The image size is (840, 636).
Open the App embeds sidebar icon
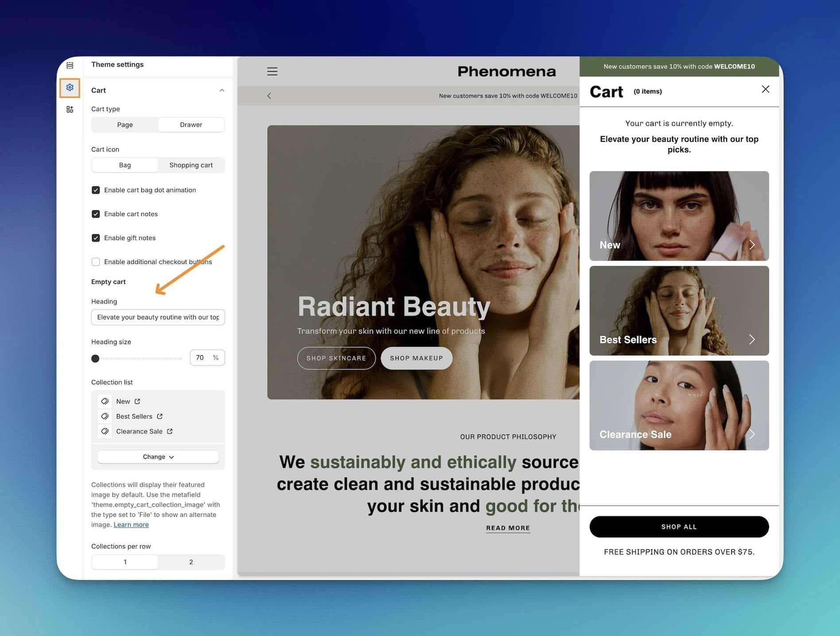[x=70, y=109]
